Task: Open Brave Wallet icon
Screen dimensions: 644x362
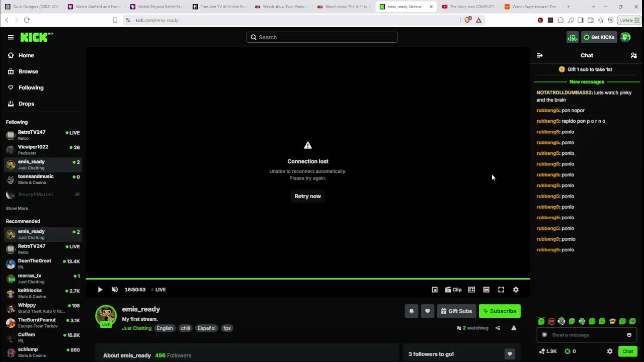Action: tap(591, 20)
